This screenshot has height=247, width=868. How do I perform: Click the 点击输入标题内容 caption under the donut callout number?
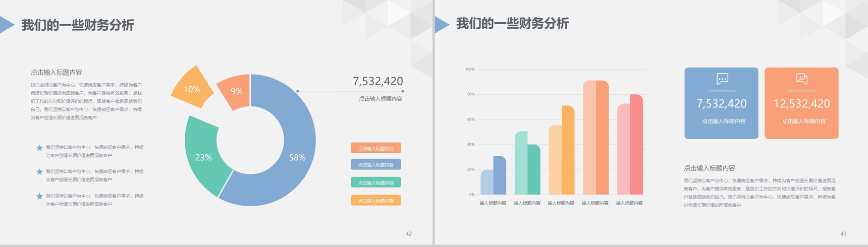coord(381,99)
